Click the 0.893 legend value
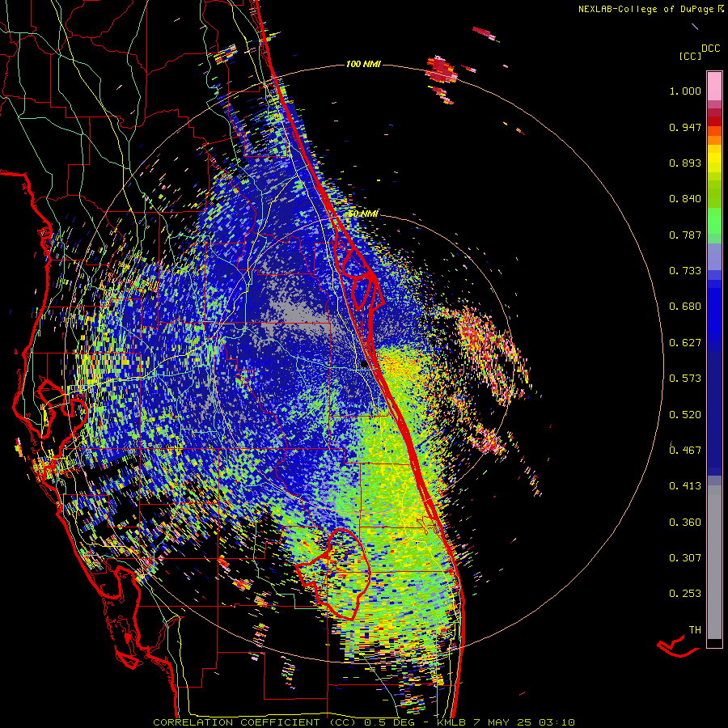Image resolution: width=728 pixels, height=728 pixels. [x=685, y=163]
